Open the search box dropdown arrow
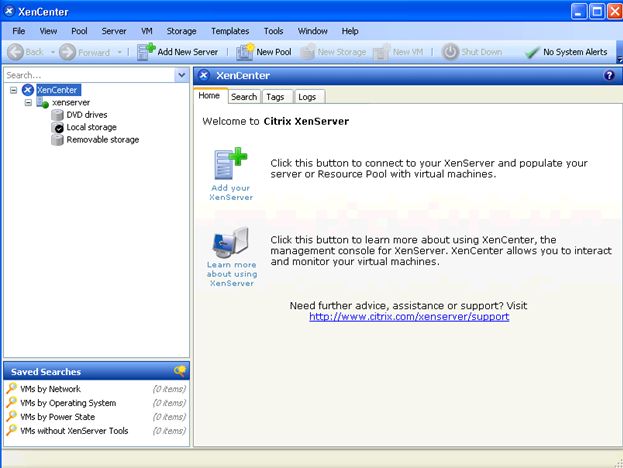 (x=181, y=75)
